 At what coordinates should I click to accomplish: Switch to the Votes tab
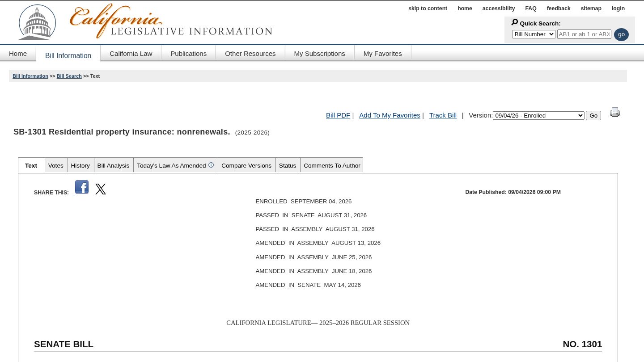(56, 165)
